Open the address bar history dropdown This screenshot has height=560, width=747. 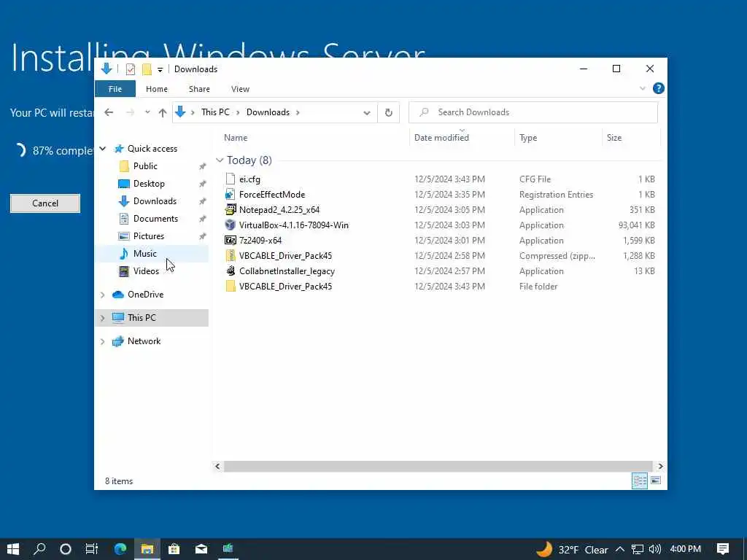coord(367,113)
